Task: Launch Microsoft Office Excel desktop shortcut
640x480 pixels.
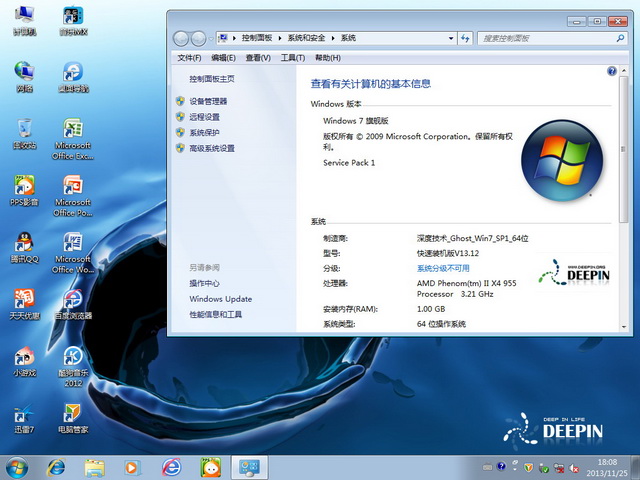Action: point(73,139)
